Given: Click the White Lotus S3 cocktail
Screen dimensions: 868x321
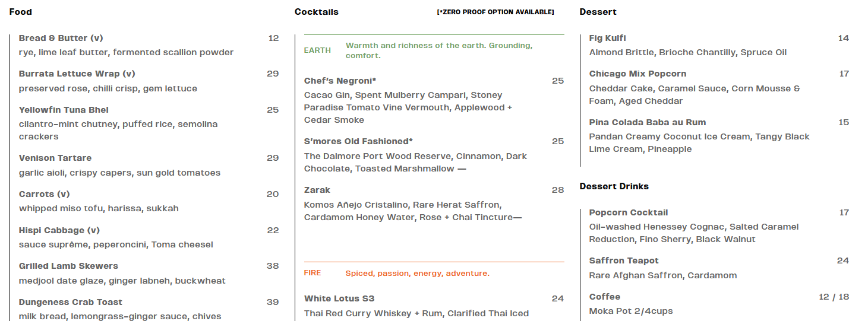Looking at the screenshot, I should 339,298.
